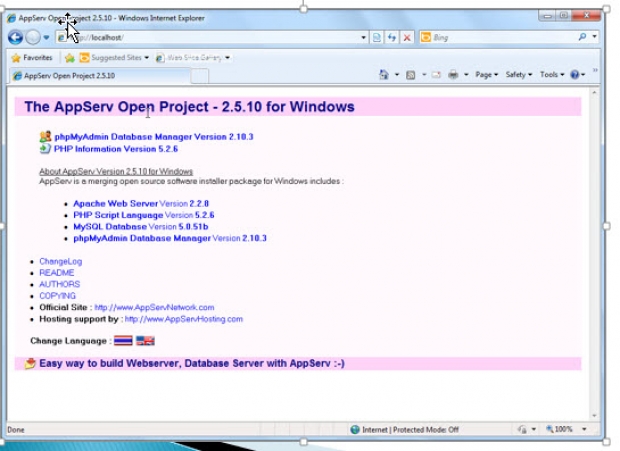This screenshot has height=451, width=620.
Task: Follow the Apache Web Server link
Action: pyautogui.click(x=115, y=204)
